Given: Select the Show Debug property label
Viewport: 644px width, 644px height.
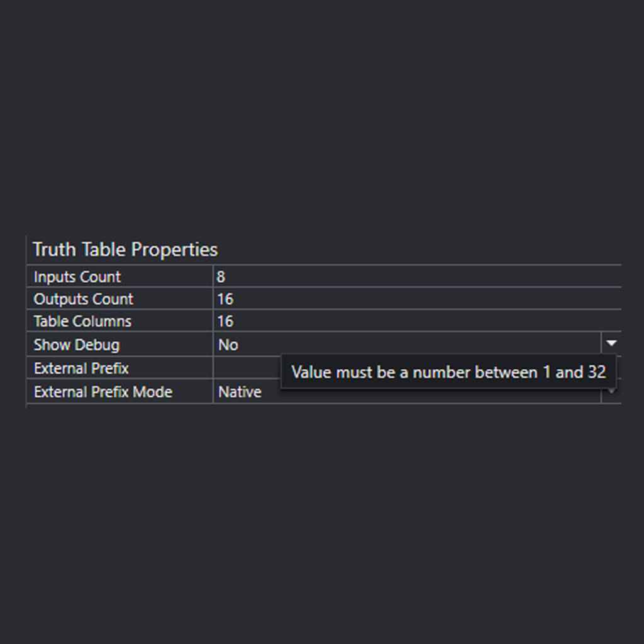Looking at the screenshot, I should point(76,345).
